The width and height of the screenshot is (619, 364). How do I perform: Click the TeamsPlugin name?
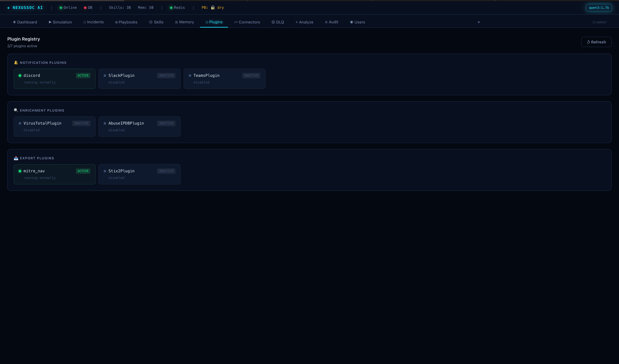pos(206,76)
